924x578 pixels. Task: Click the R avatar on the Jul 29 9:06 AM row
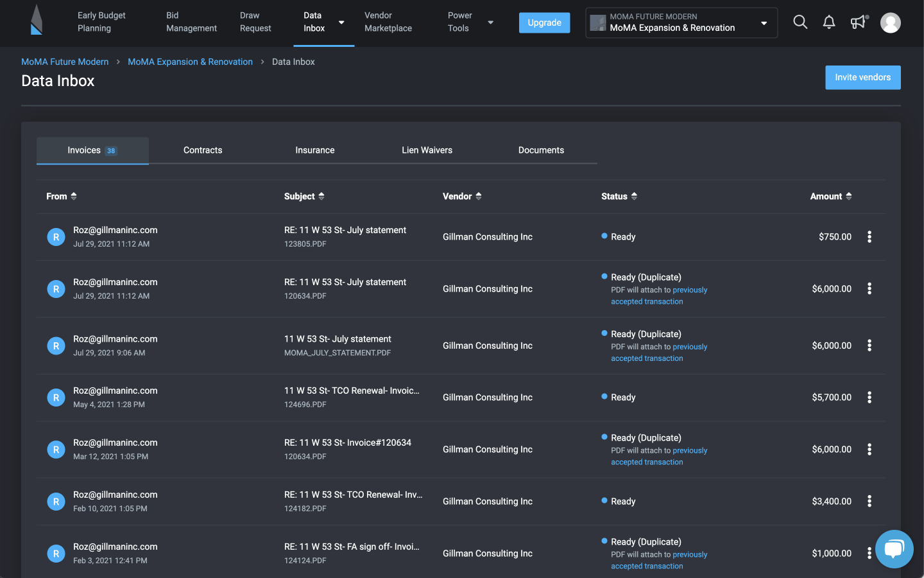tap(56, 346)
